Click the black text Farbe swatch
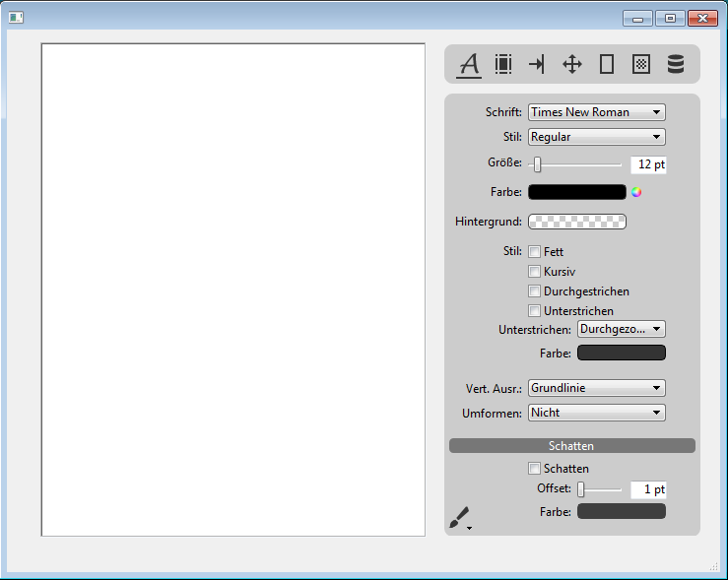This screenshot has width=728, height=580. pyautogui.click(x=577, y=192)
